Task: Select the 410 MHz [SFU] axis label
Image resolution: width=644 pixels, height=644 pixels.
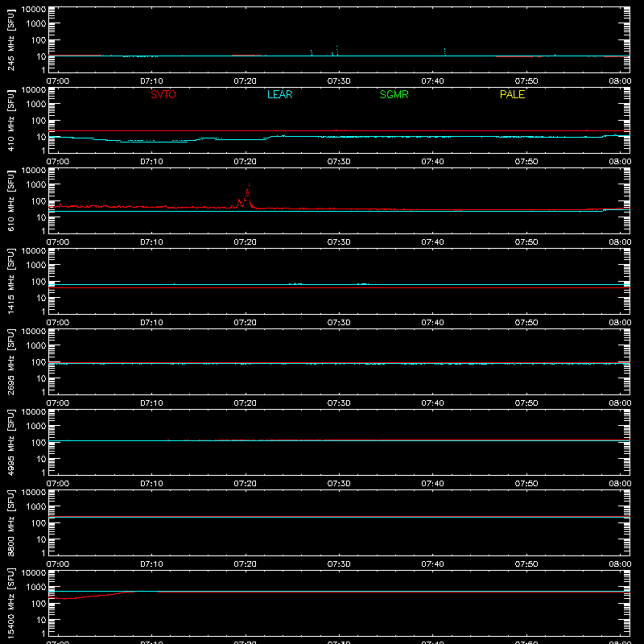Action: (x=10, y=120)
